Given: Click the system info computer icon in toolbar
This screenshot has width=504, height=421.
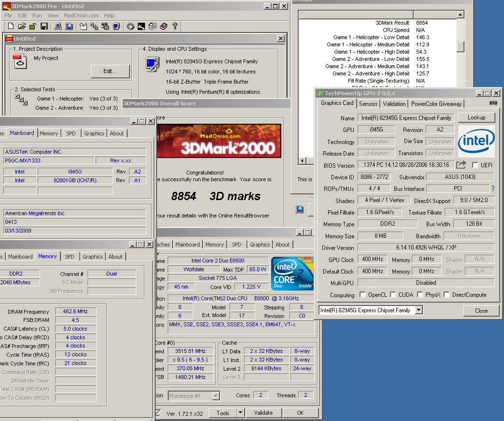Looking at the screenshot, I should [58, 26].
